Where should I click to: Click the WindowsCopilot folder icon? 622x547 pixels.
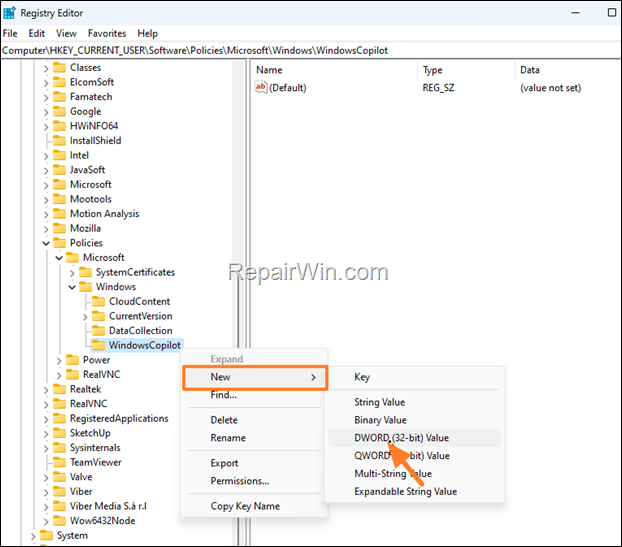(x=98, y=345)
